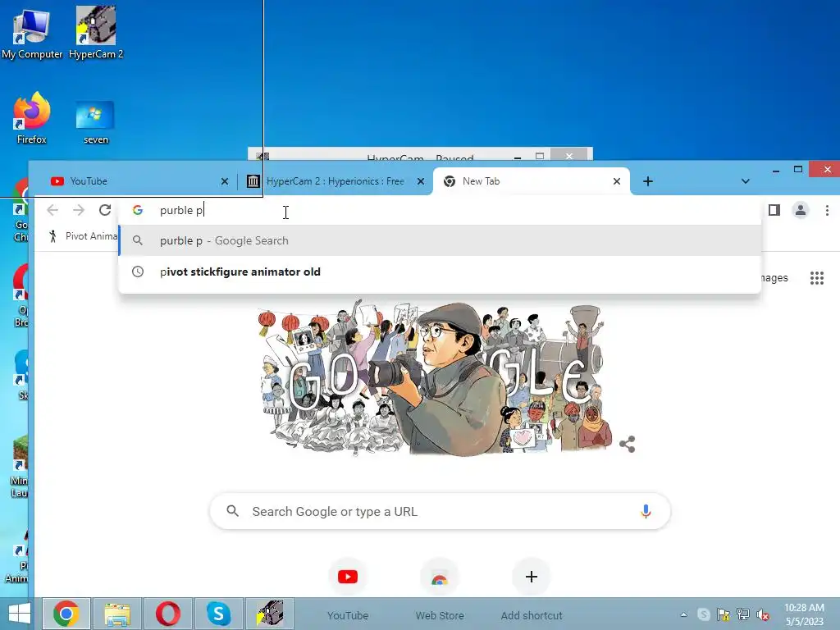Open Google apps grid
The height and width of the screenshot is (630, 840).
click(x=816, y=278)
